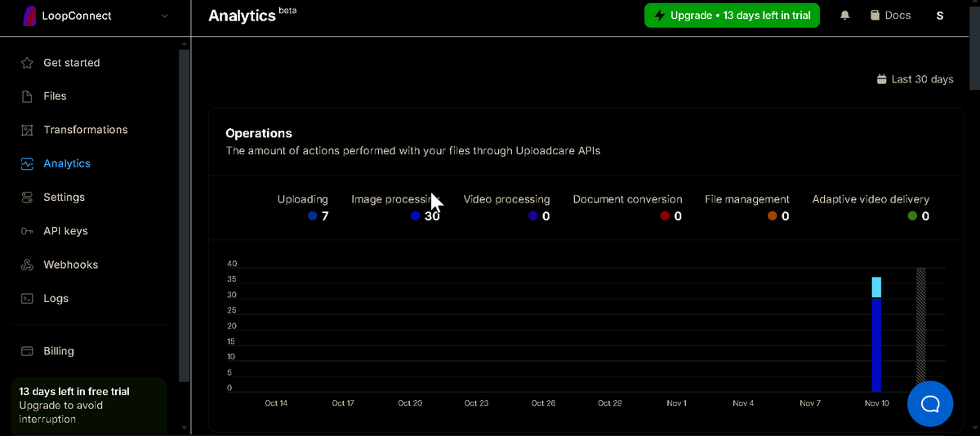Click the Uploading blue color dot

point(313,216)
